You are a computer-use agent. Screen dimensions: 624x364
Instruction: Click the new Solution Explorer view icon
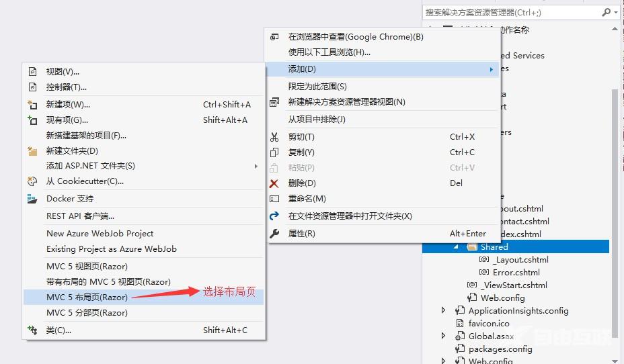[274, 102]
